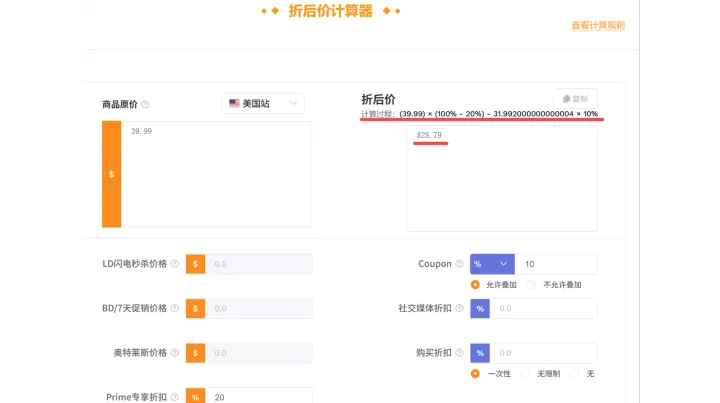
Task: Click the 奥特莱斯价格 input field
Action: point(259,353)
